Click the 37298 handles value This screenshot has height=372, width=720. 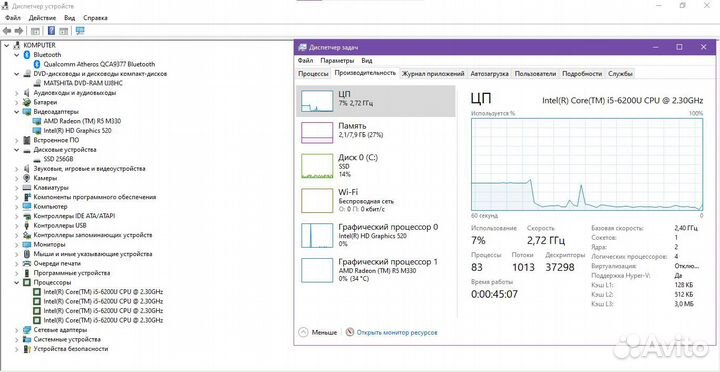[x=560, y=267]
